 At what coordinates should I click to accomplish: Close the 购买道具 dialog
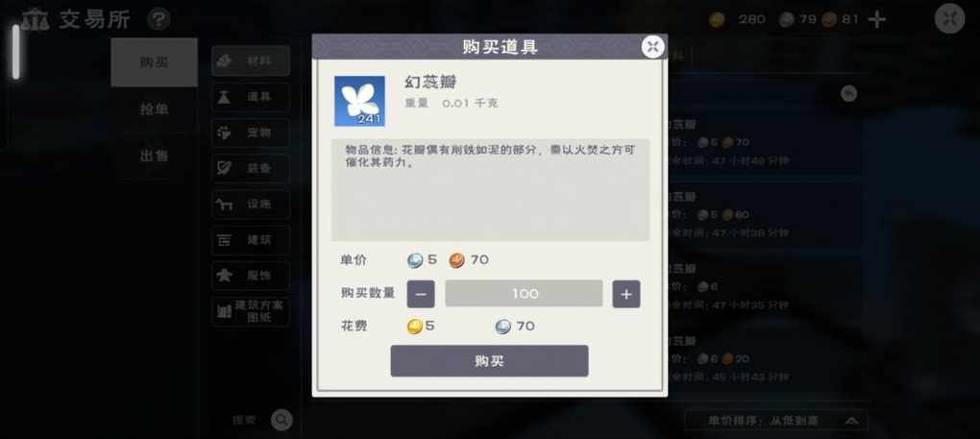[x=652, y=47]
